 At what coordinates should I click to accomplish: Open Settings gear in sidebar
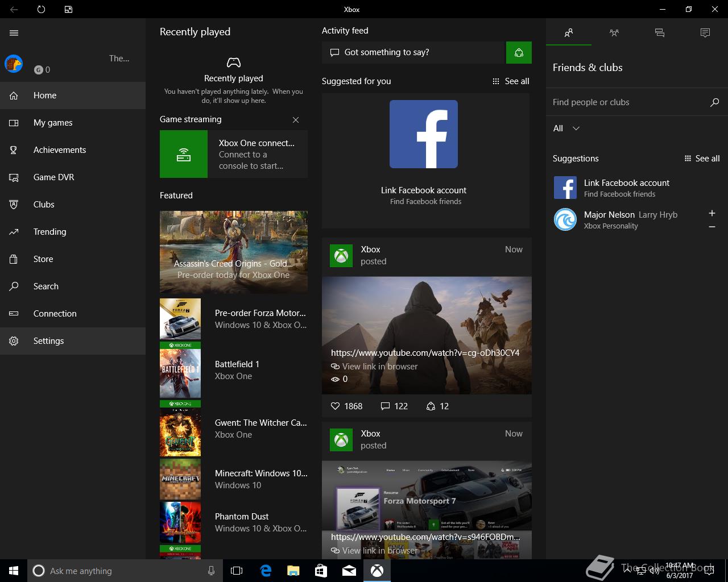[x=14, y=341]
